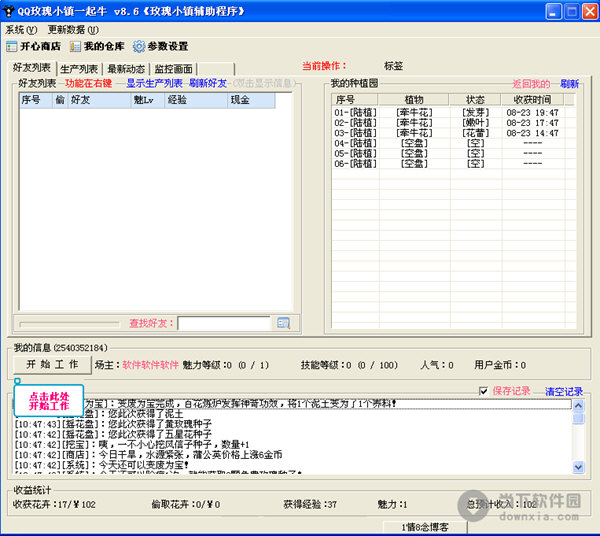Viewport: 600px width, 536px height.
Task: Click the 刷新好友 link
Action: pos(208,83)
